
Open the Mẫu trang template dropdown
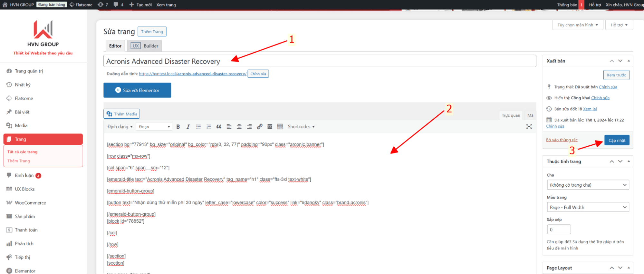[588, 207]
